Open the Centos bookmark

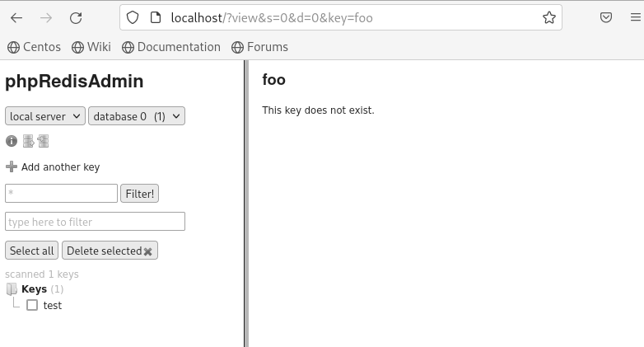[x=34, y=47]
